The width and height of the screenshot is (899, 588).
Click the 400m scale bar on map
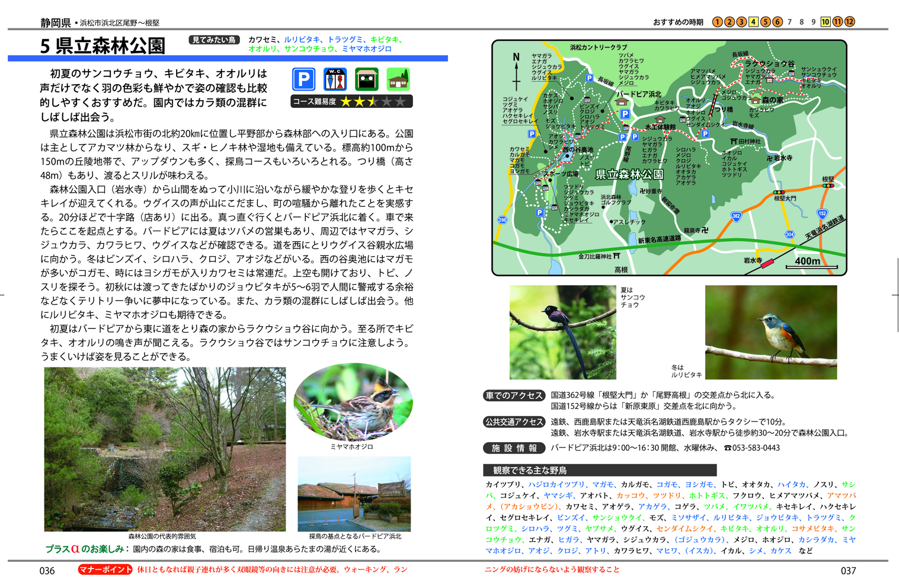pos(811,264)
